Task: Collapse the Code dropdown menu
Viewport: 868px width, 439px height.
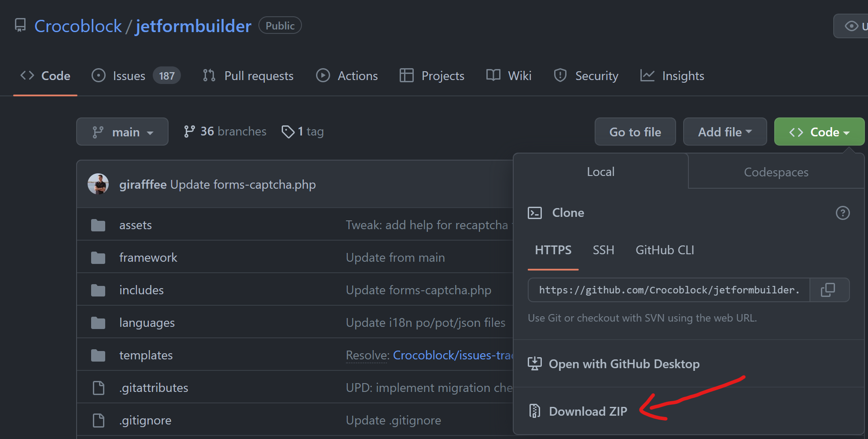Action: (819, 131)
